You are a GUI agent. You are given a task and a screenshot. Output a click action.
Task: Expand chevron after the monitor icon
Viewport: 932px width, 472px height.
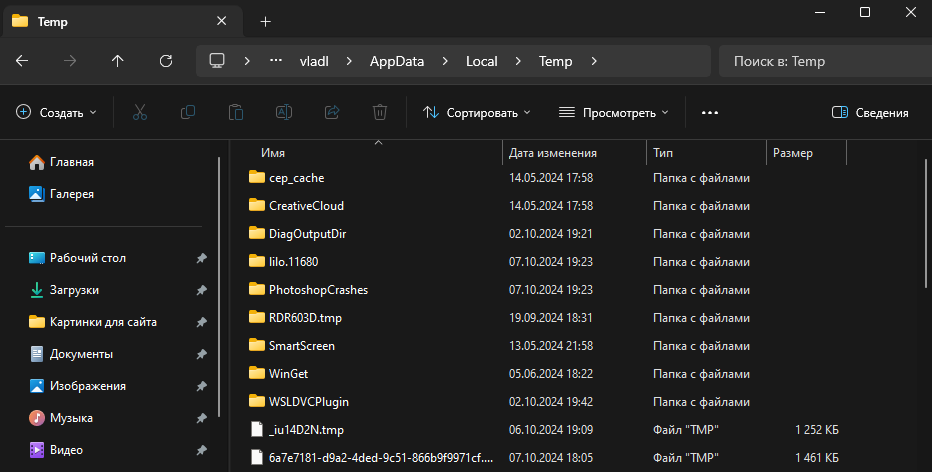247,61
